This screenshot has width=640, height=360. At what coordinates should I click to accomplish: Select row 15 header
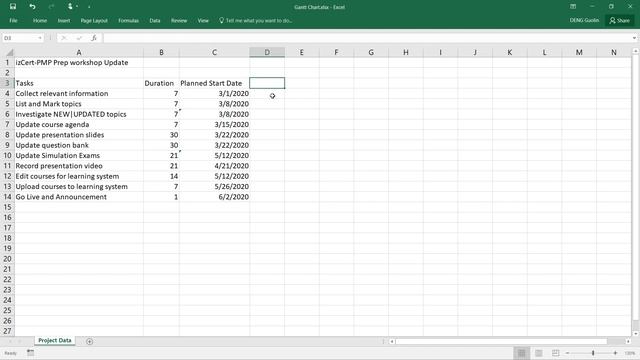tap(7, 207)
